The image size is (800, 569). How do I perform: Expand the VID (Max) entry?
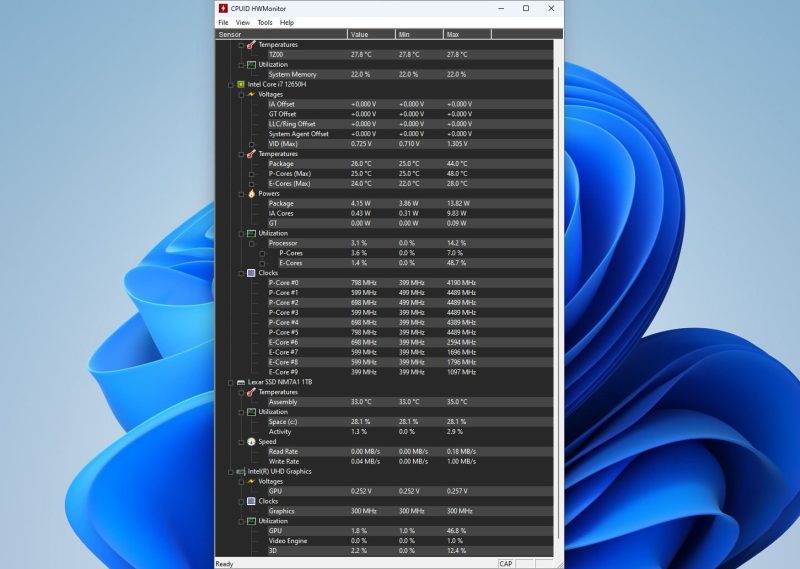point(251,144)
